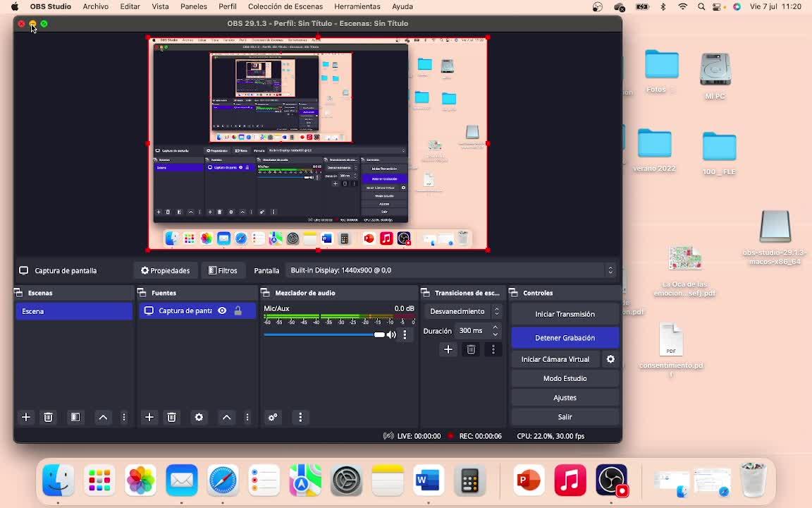The width and height of the screenshot is (812, 508).
Task: Open virtual camera settings gear icon
Action: pos(610,359)
